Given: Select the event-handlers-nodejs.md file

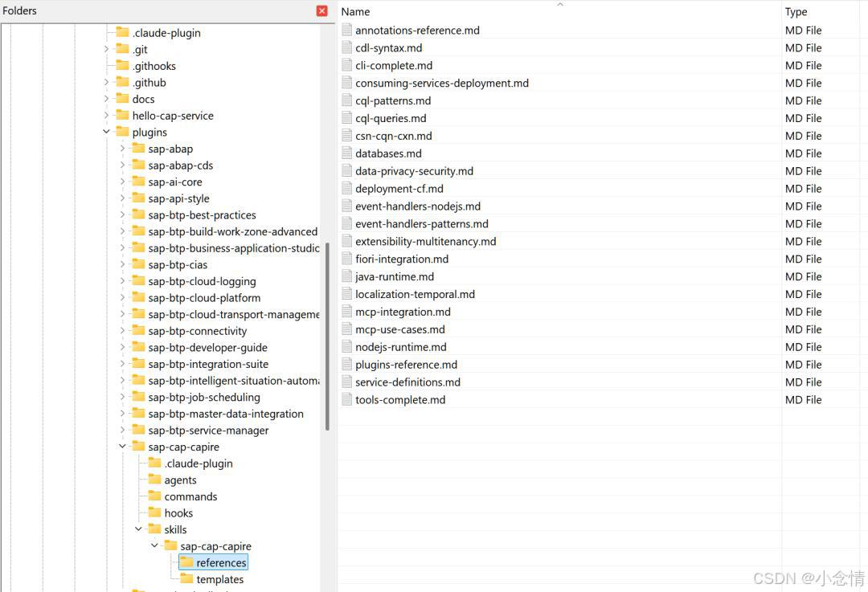Looking at the screenshot, I should (418, 206).
